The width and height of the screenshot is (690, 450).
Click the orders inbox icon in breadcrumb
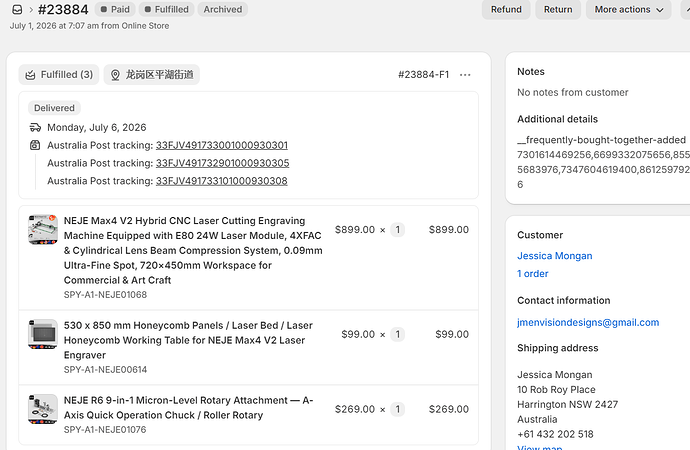point(17,9)
